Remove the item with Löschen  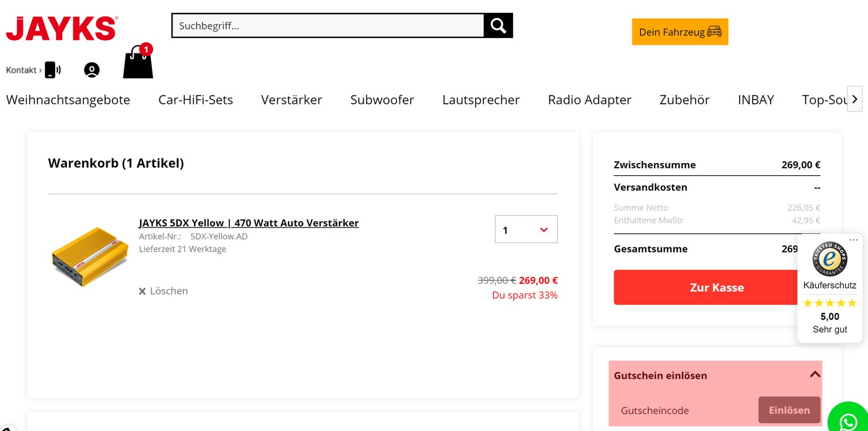[x=163, y=291]
